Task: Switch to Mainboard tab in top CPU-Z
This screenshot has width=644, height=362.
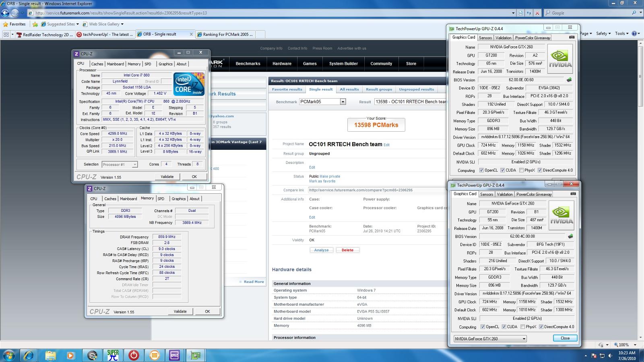Action: click(x=116, y=64)
